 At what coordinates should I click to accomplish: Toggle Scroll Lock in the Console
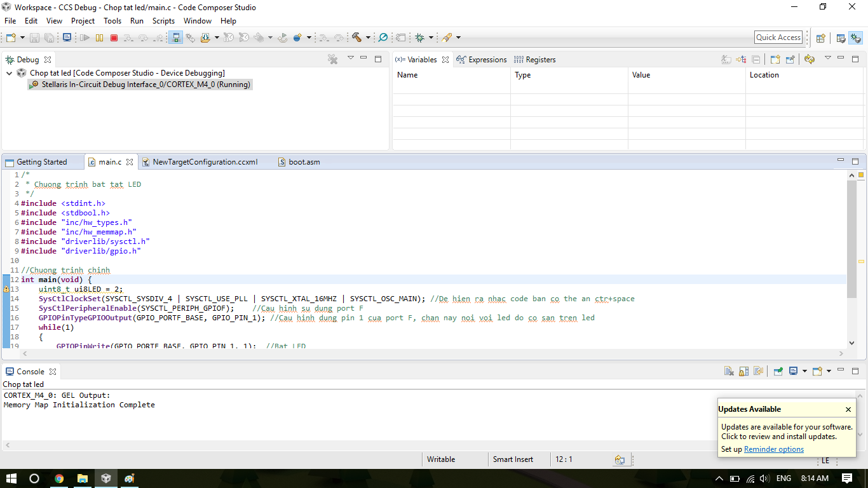point(744,372)
